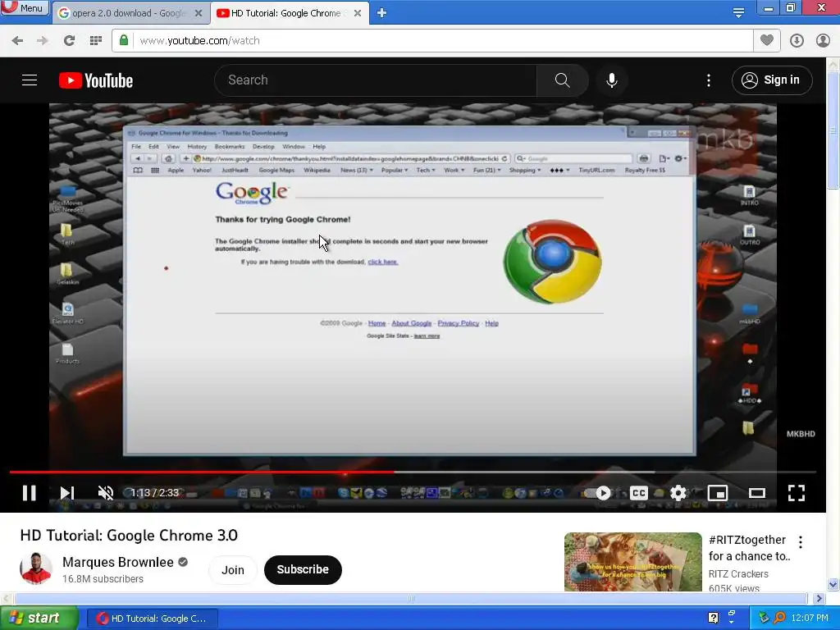This screenshot has height=630, width=840.
Task: Open Marques Brownlee channel avatar
Action: [x=36, y=568]
